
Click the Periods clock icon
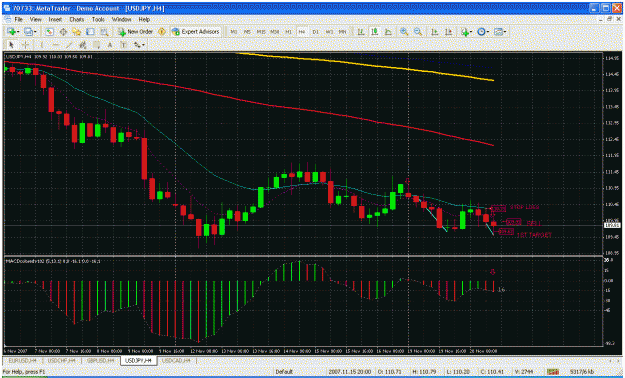(x=481, y=32)
